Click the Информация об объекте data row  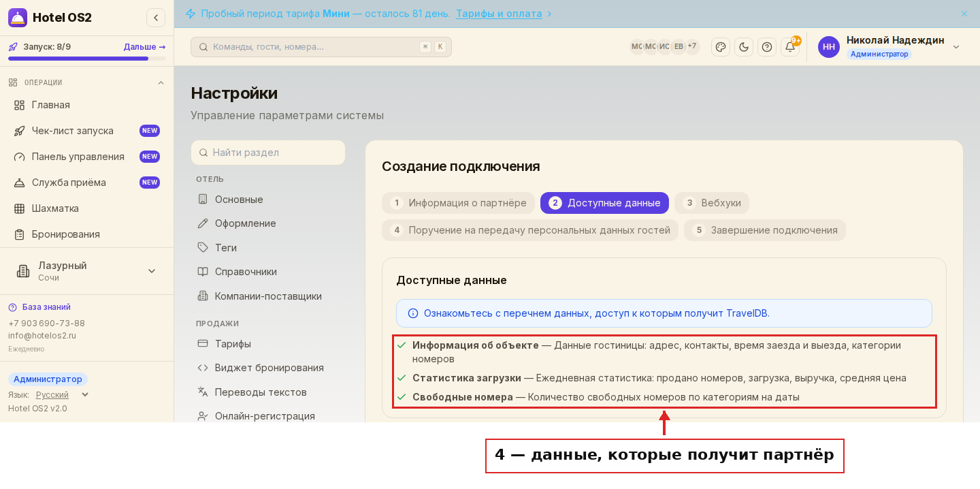coord(664,352)
